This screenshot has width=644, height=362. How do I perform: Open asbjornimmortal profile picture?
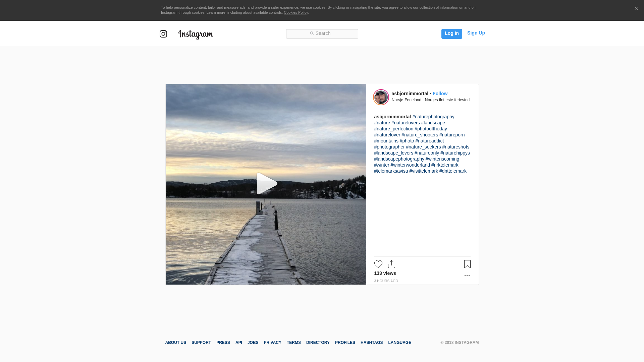coord(381,97)
